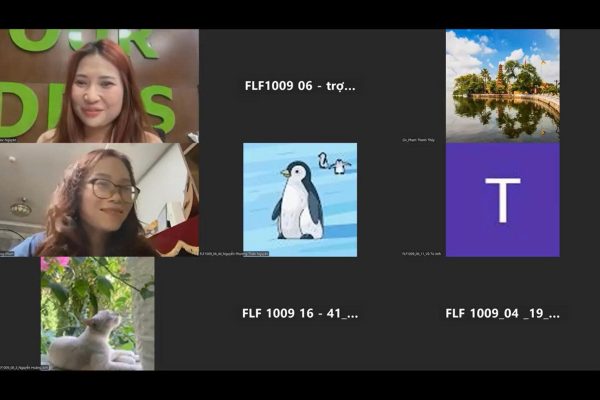Click name label under the purple T avatar
The width and height of the screenshot is (600, 400).
pyautogui.click(x=422, y=254)
